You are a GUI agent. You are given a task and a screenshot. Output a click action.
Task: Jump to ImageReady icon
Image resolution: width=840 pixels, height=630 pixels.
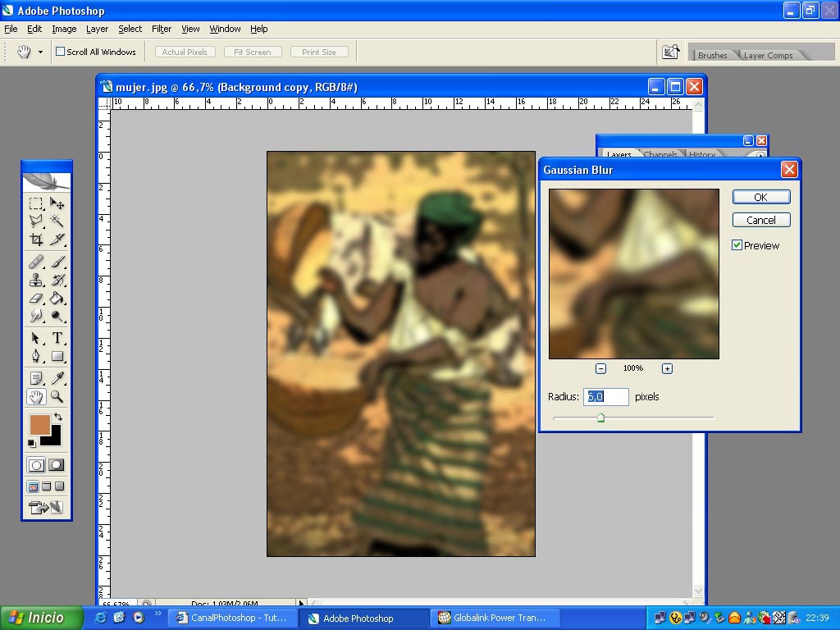46,507
